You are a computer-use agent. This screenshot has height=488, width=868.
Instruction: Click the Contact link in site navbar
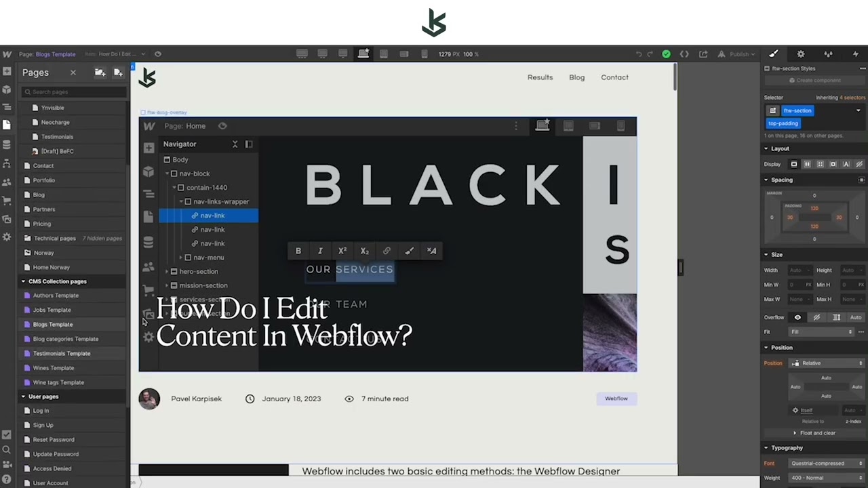614,77
